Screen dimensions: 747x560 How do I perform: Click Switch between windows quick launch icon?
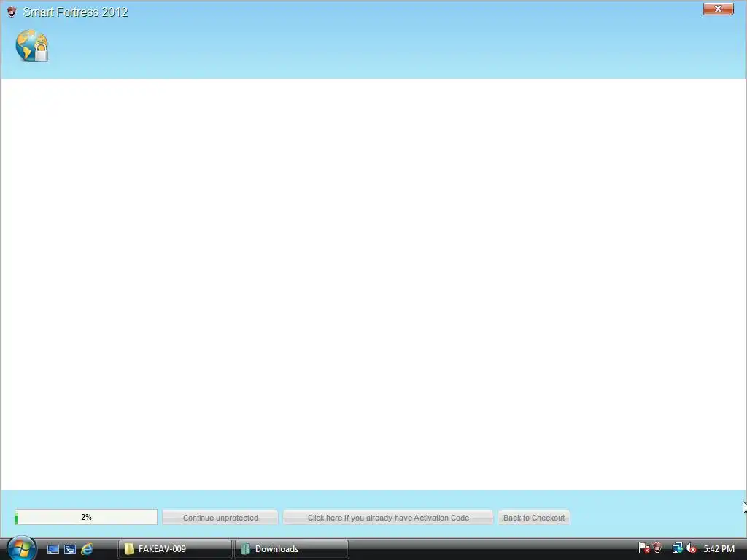coord(70,549)
